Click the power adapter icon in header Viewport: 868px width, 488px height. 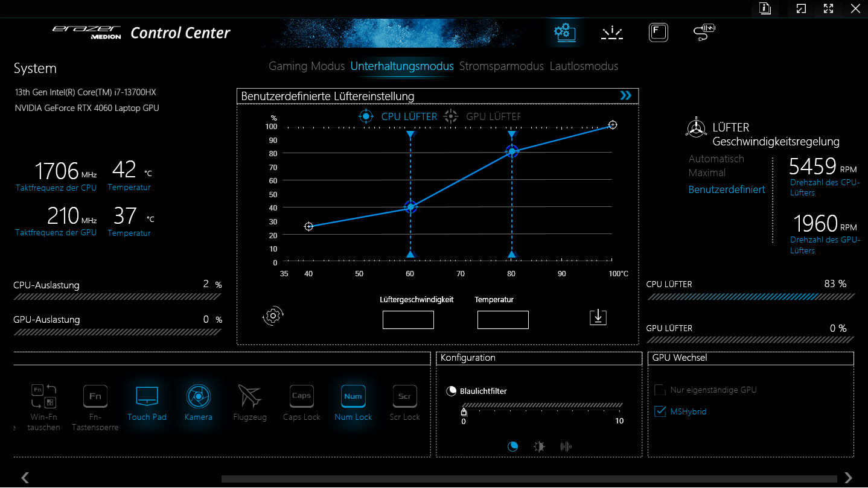[704, 33]
